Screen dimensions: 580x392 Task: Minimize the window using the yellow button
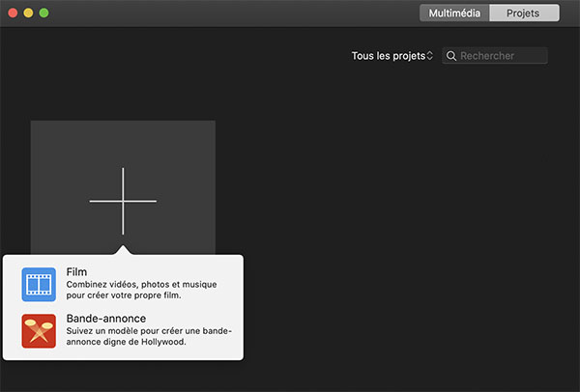point(28,14)
